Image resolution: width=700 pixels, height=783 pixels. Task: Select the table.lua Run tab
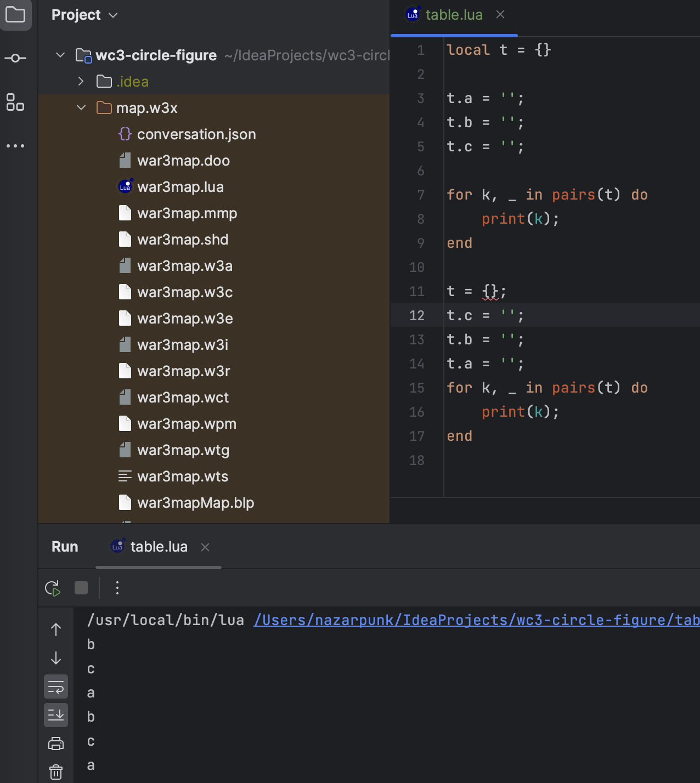tap(158, 547)
